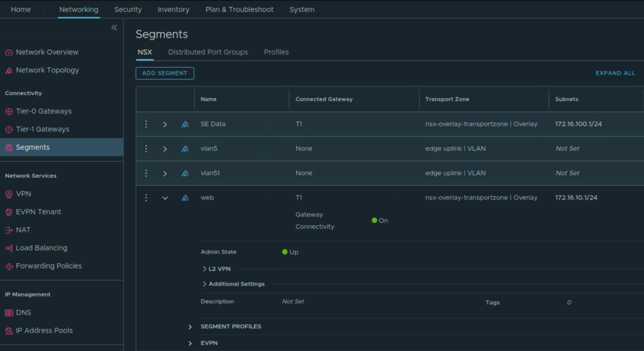The height and width of the screenshot is (351, 644).
Task: Open three-dot actions menu for SE Data
Action: pyautogui.click(x=146, y=125)
